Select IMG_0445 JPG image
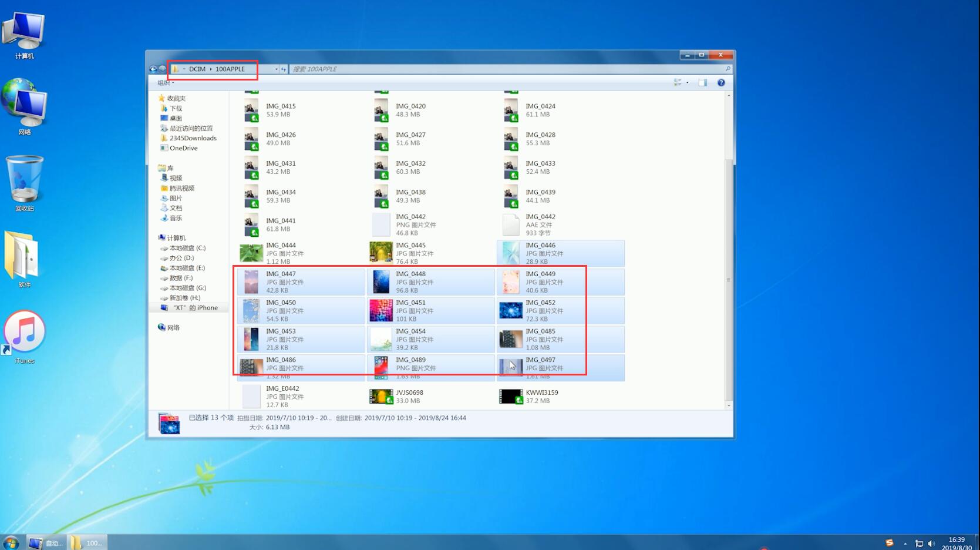980x550 pixels. click(431, 253)
